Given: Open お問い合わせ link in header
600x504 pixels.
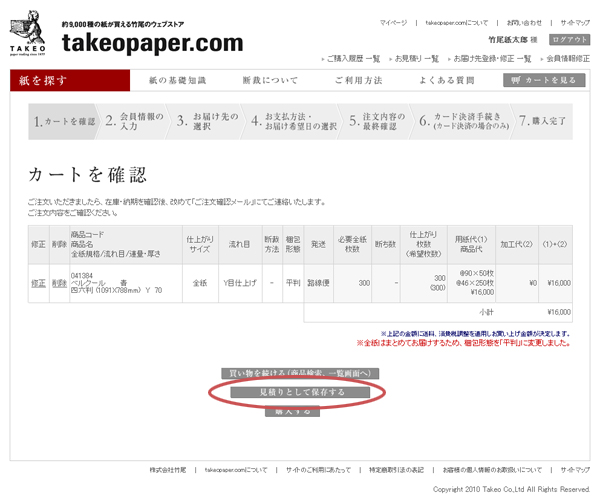Looking at the screenshot, I should click(523, 22).
